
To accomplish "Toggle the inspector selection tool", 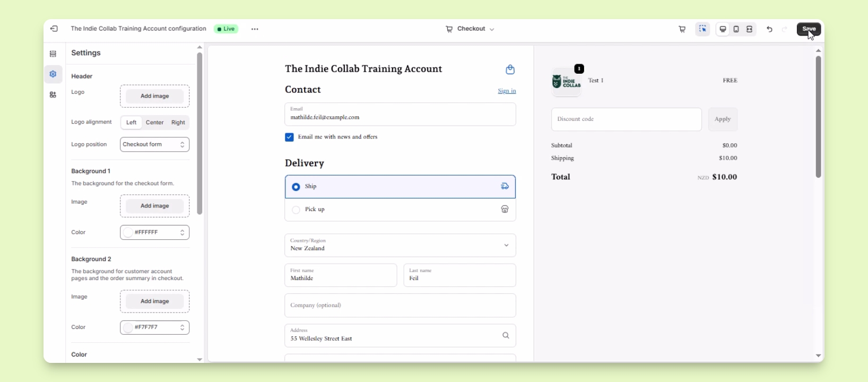I will (x=702, y=29).
